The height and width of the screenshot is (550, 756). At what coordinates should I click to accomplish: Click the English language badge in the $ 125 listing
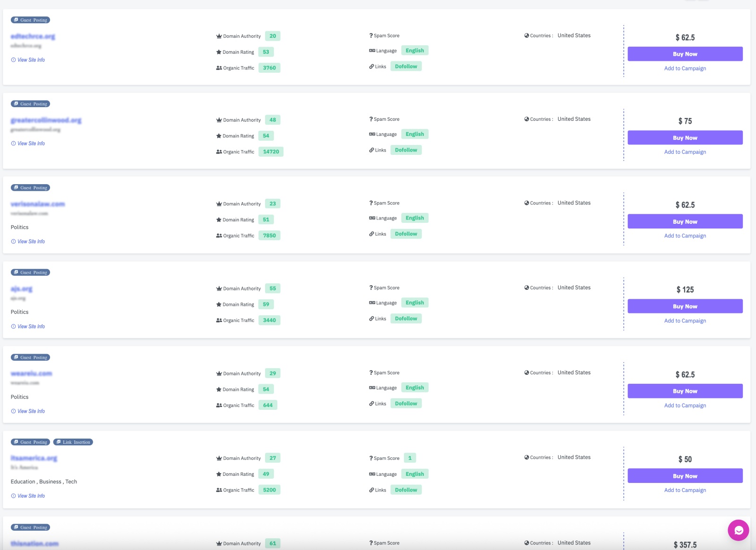[415, 303]
